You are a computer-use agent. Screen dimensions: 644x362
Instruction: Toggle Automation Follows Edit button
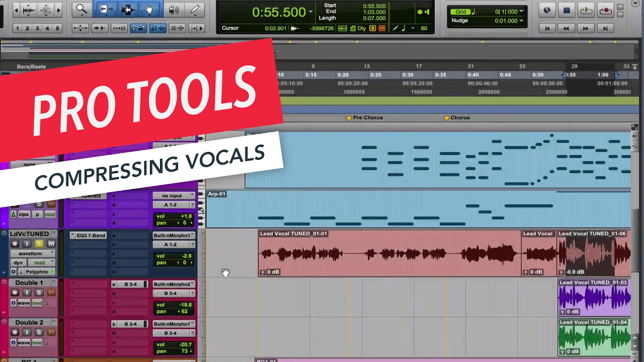pos(138,28)
